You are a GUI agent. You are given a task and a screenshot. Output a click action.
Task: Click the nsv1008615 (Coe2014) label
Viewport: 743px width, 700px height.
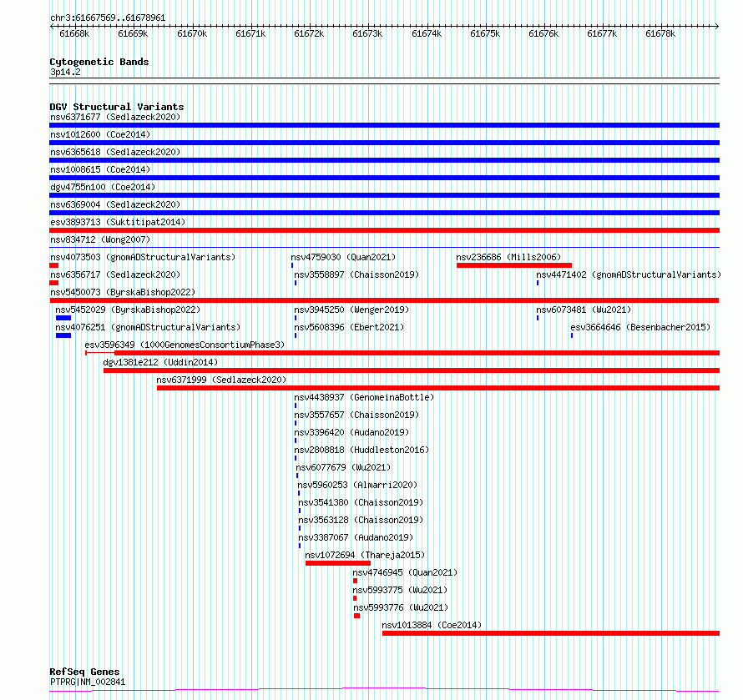[x=100, y=169]
